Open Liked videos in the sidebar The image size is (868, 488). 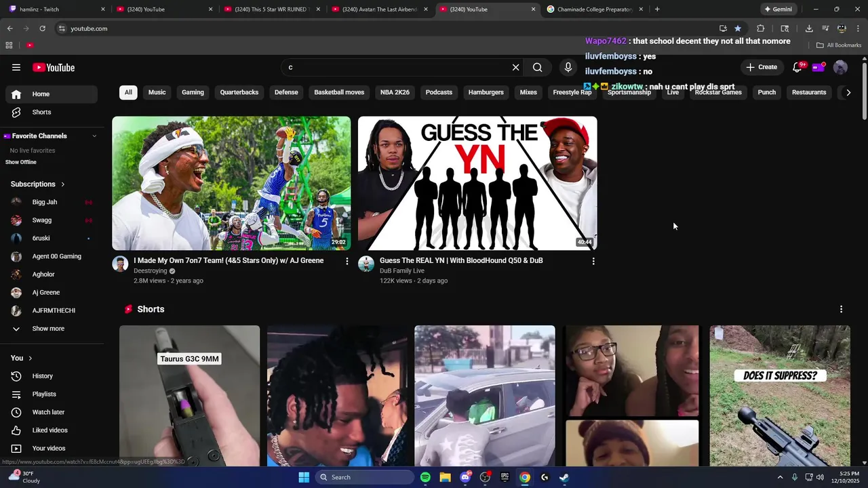52,430
